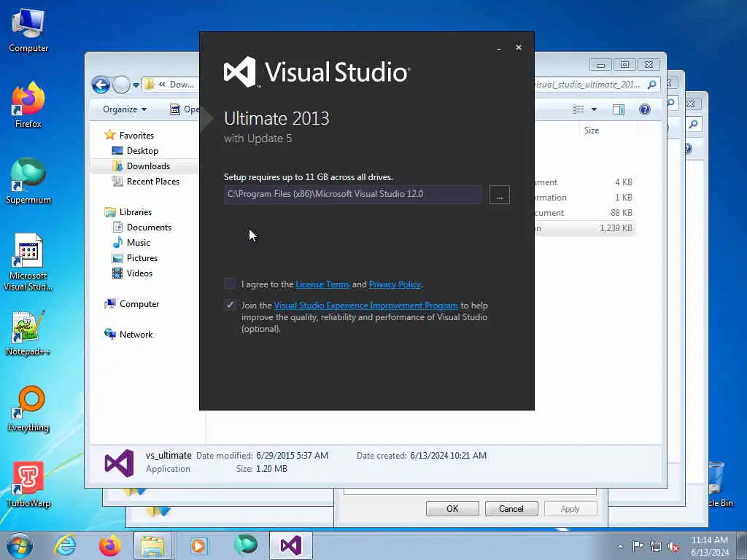Maximize the front Explorer window
Screen dimensions: 747x560
[624, 64]
